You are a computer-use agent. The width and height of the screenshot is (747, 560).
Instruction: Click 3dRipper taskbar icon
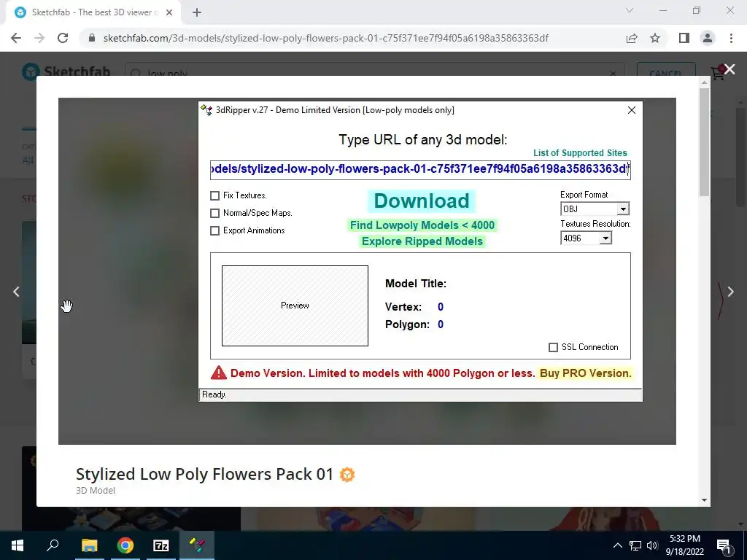coord(197,545)
